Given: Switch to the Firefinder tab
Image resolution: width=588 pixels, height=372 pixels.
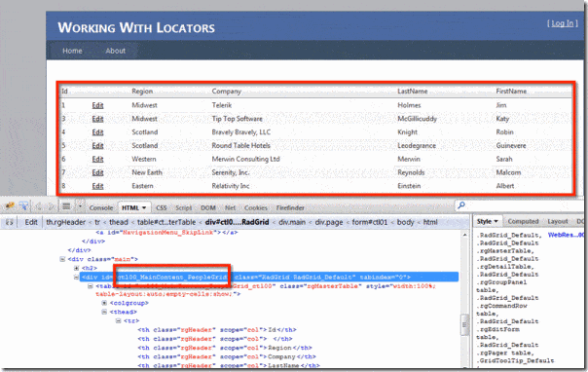Looking at the screenshot, I should point(290,207).
